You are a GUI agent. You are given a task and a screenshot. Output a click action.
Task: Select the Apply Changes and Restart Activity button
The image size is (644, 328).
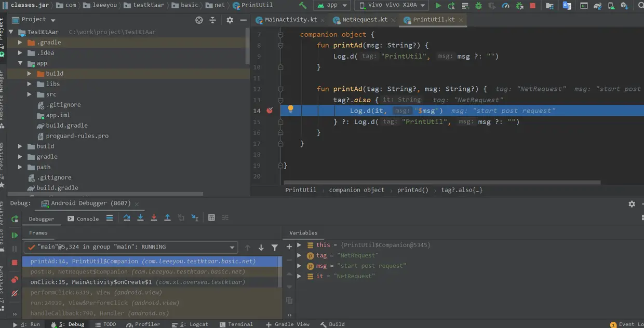click(451, 6)
